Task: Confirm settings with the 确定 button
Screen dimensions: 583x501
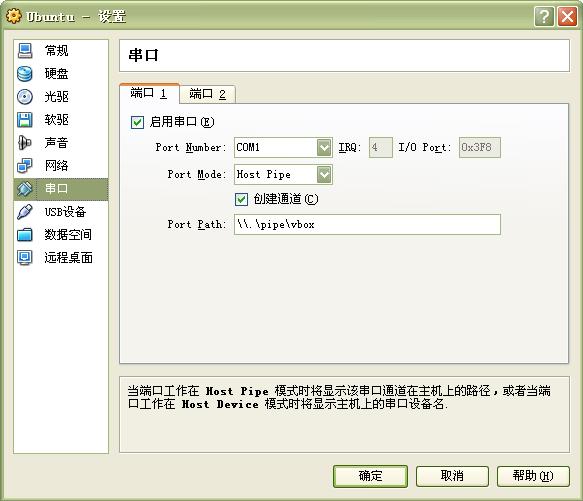Action: (370, 476)
